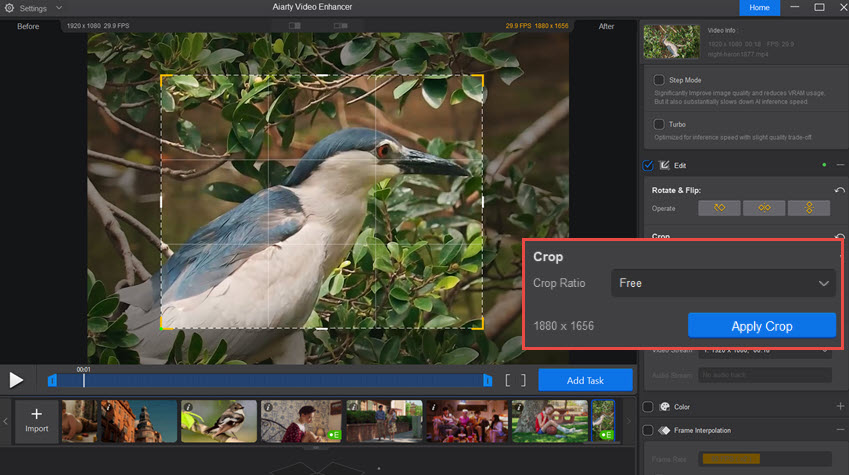
Task: Flip the video vertically
Action: (809, 208)
